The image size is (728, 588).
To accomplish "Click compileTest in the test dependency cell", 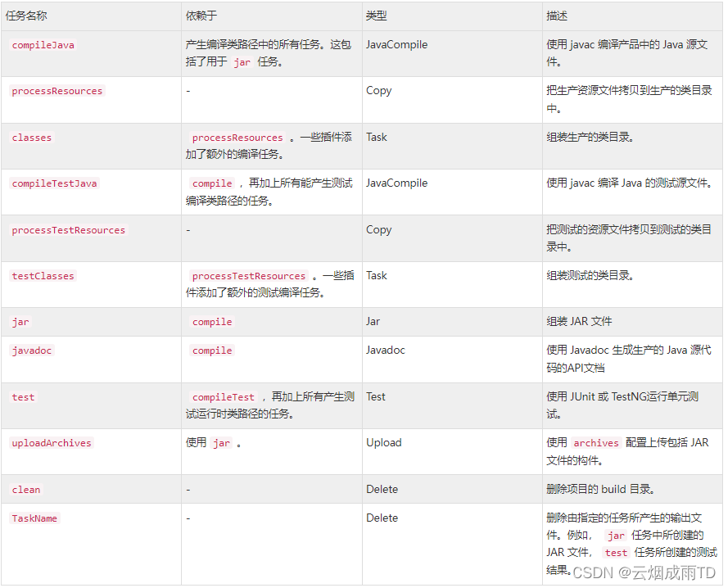I will (224, 397).
